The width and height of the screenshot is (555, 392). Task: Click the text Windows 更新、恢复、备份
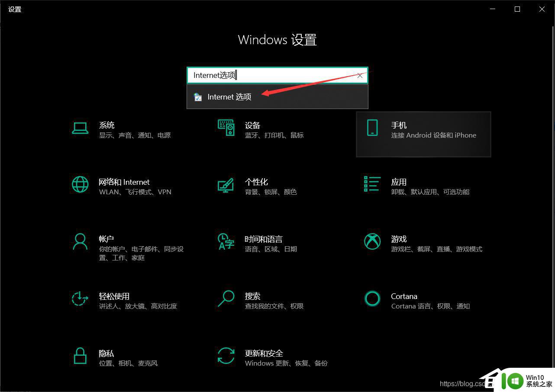coord(286,363)
